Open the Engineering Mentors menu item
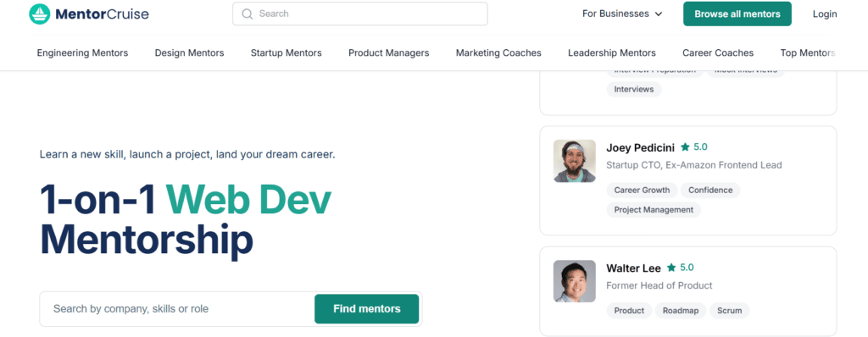This screenshot has width=868, height=337. click(82, 53)
